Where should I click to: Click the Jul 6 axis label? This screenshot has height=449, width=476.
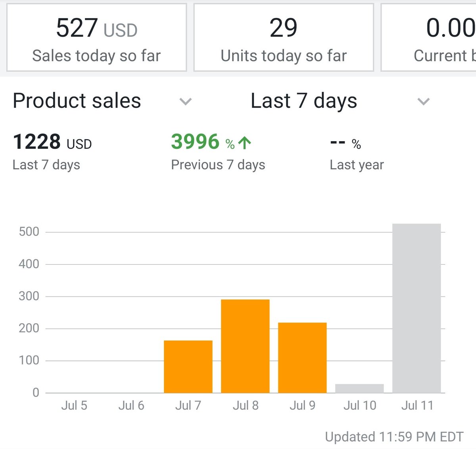[131, 405]
